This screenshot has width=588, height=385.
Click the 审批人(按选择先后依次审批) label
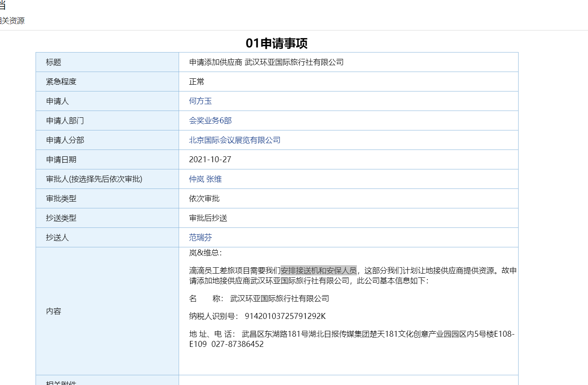(x=94, y=179)
